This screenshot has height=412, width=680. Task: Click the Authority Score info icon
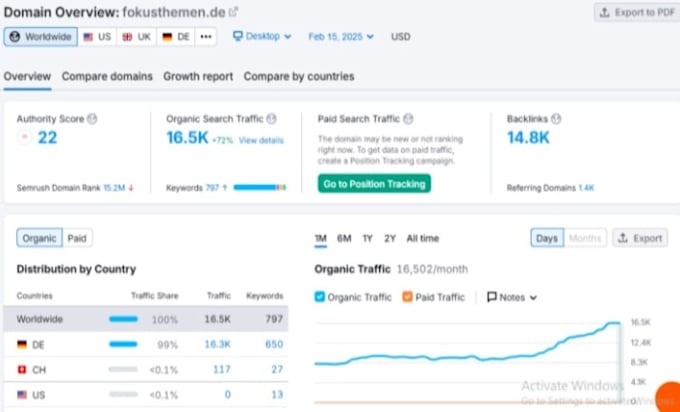coord(92,119)
